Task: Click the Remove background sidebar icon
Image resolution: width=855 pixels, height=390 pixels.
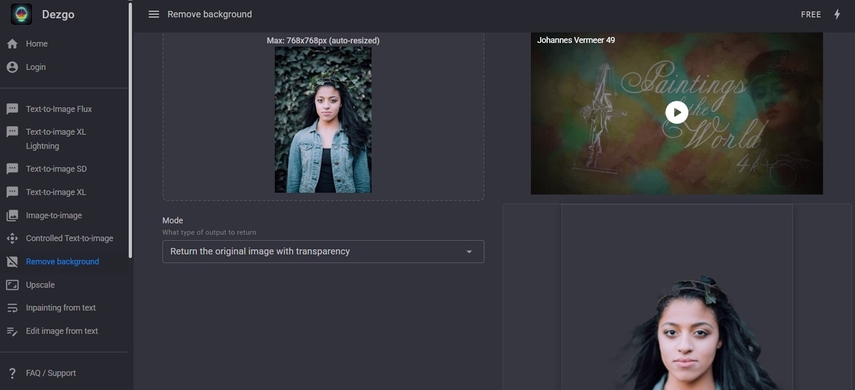Action: (12, 262)
